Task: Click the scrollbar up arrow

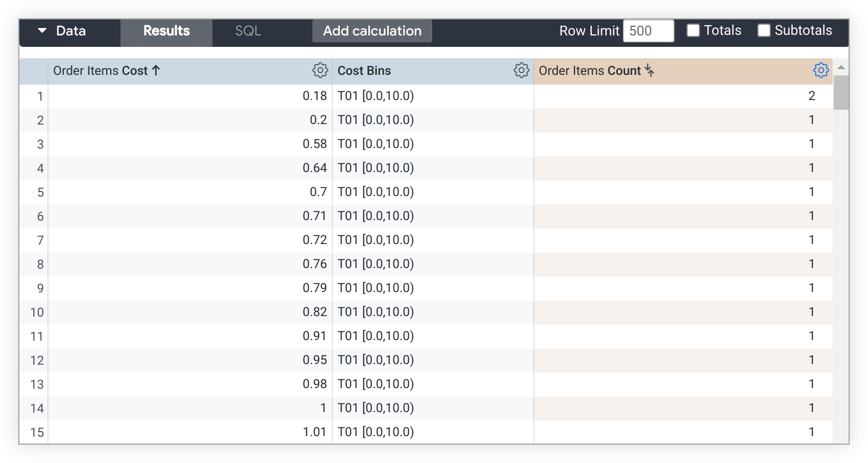Action: (841, 67)
